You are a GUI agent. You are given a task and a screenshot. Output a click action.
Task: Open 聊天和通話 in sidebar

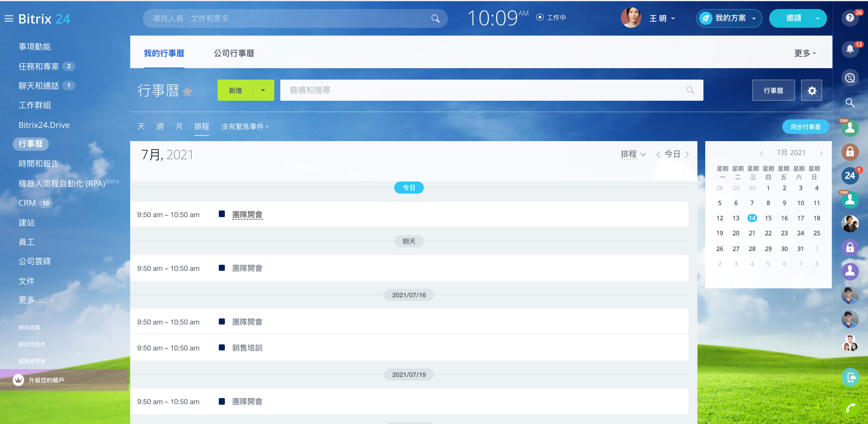tap(38, 86)
